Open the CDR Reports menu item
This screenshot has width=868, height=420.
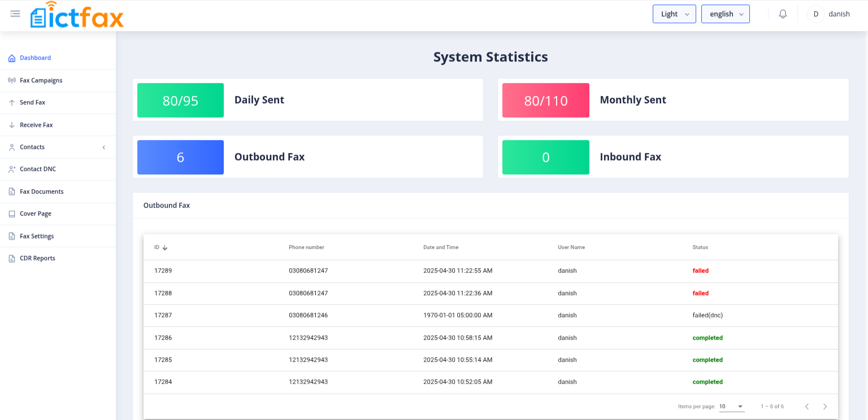[x=58, y=259]
